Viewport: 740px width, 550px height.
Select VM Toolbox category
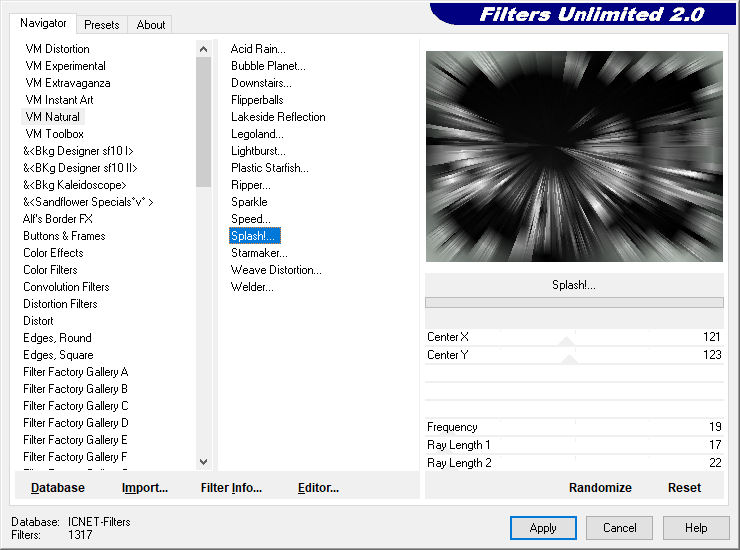(x=54, y=134)
